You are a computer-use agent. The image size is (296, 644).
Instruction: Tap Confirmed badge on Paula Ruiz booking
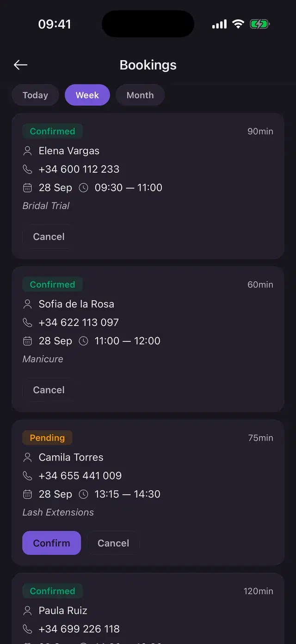pyautogui.click(x=52, y=591)
